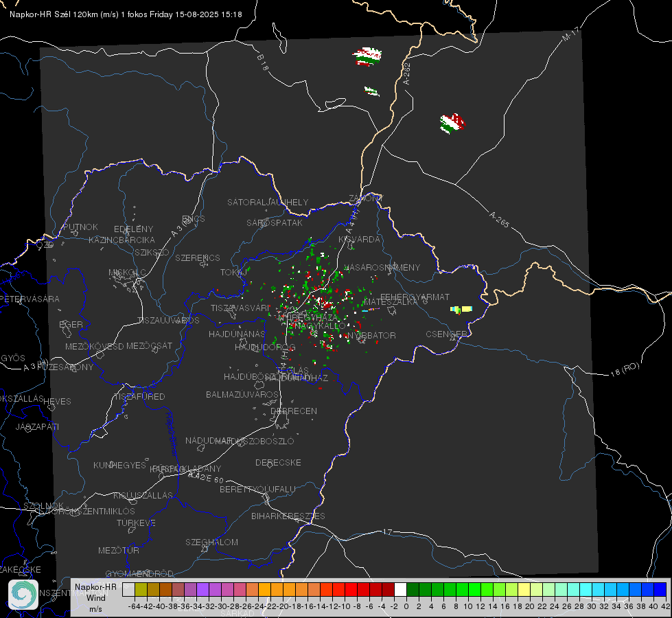Click the BALMAZÚJVÁROS label
Screen dimensions: 672x618
coord(242,394)
